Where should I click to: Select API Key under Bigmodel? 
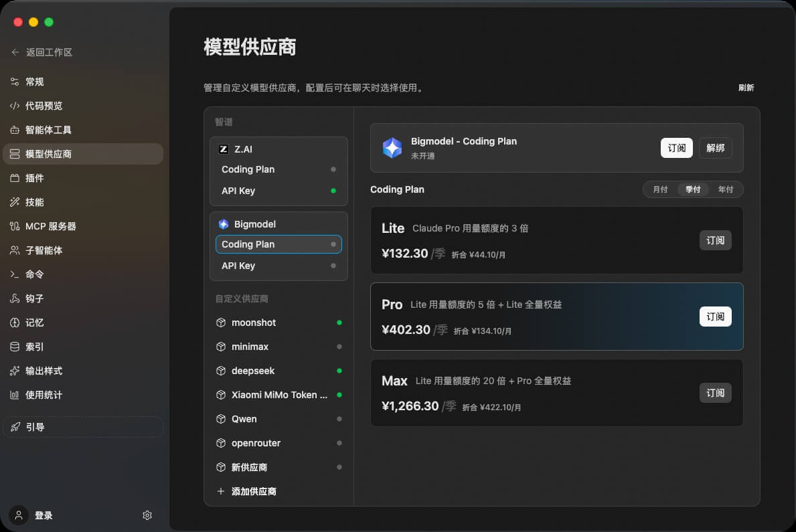point(278,266)
